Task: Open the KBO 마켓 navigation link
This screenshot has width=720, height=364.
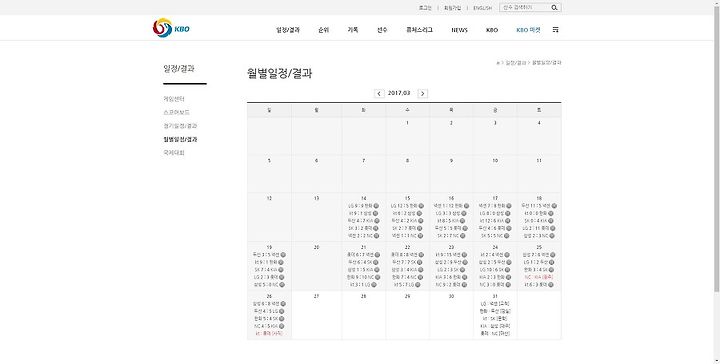Action: point(528,30)
